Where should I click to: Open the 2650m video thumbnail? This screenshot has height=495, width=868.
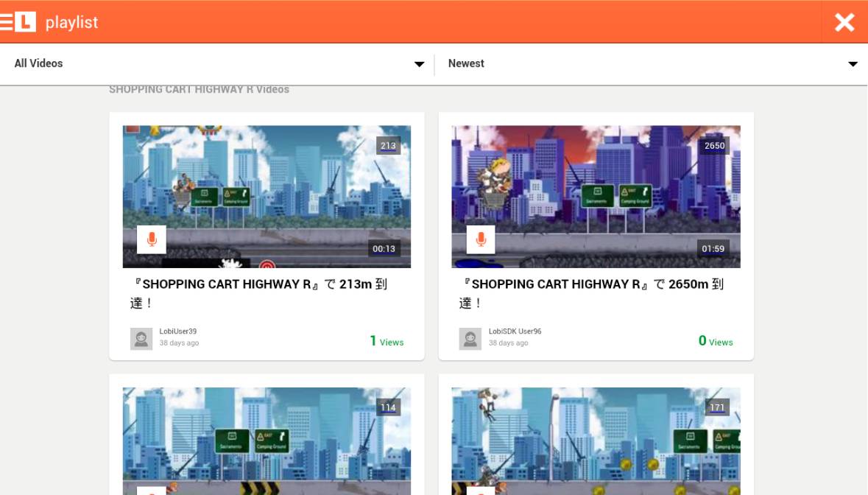(x=596, y=197)
